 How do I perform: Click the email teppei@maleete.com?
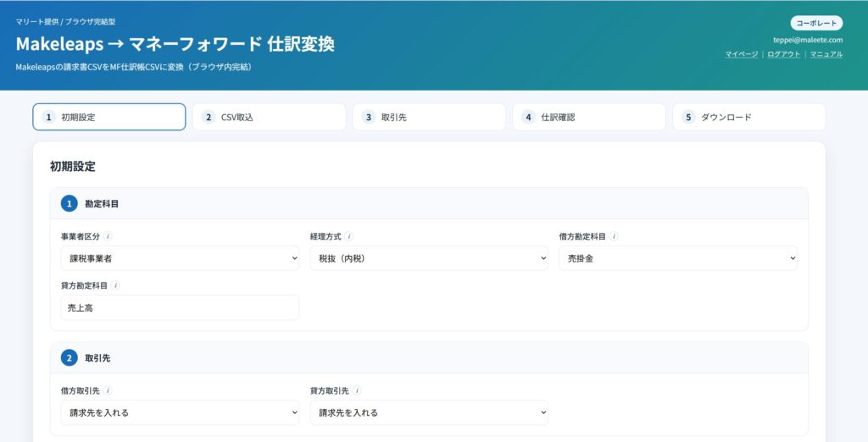point(808,40)
